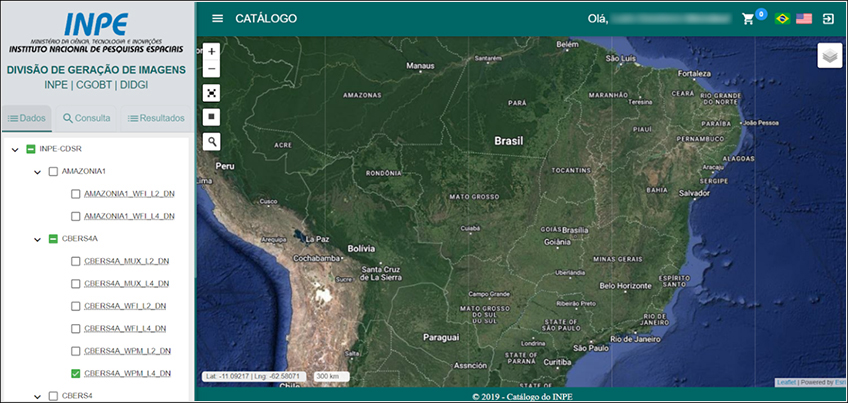
Task: Toggle fullscreen map view
Action: [x=211, y=93]
